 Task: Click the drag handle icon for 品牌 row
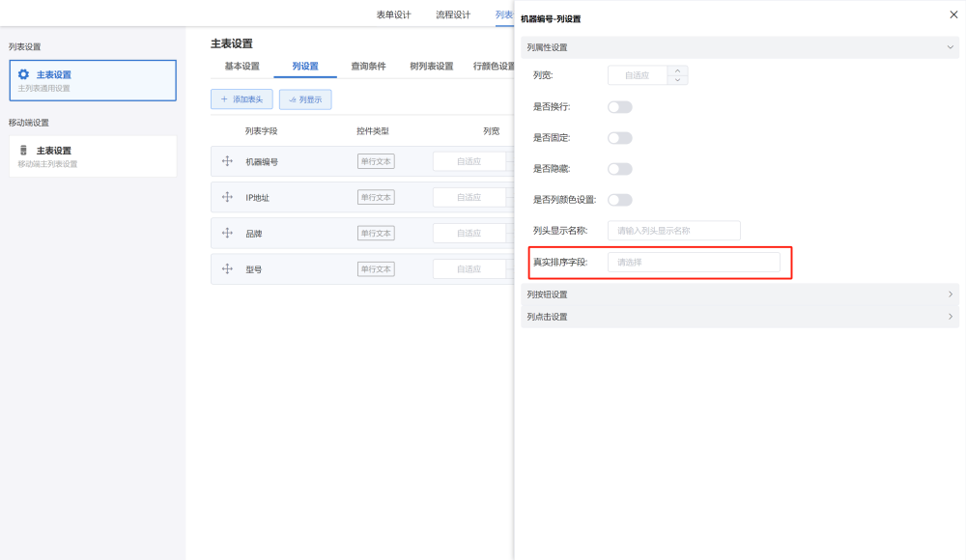[x=228, y=233]
